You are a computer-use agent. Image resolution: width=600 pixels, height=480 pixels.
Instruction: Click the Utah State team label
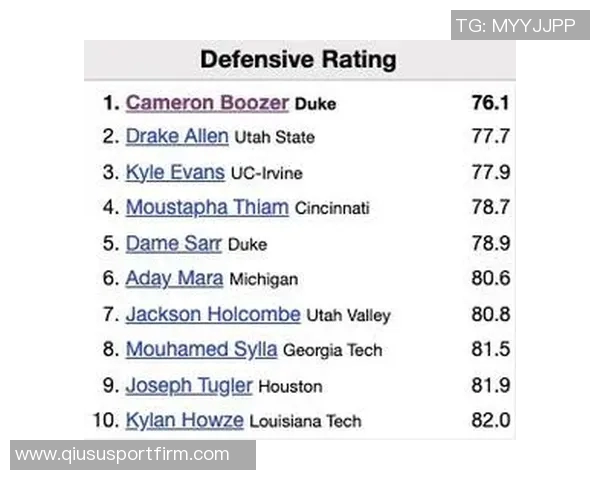point(274,138)
